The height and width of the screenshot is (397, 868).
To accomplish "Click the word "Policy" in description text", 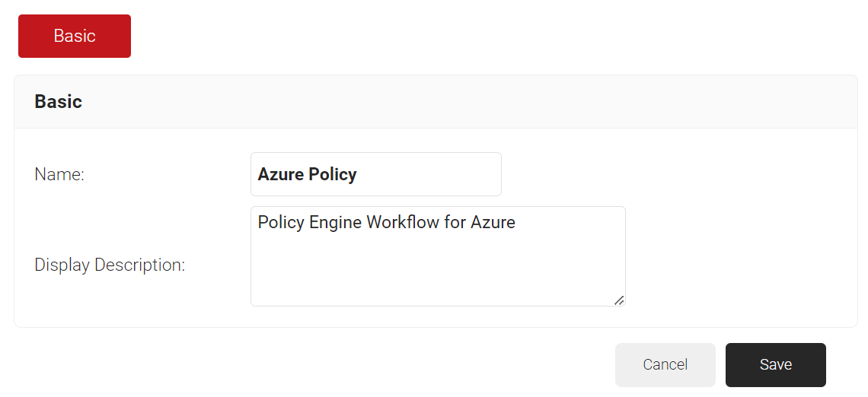I will click(281, 222).
